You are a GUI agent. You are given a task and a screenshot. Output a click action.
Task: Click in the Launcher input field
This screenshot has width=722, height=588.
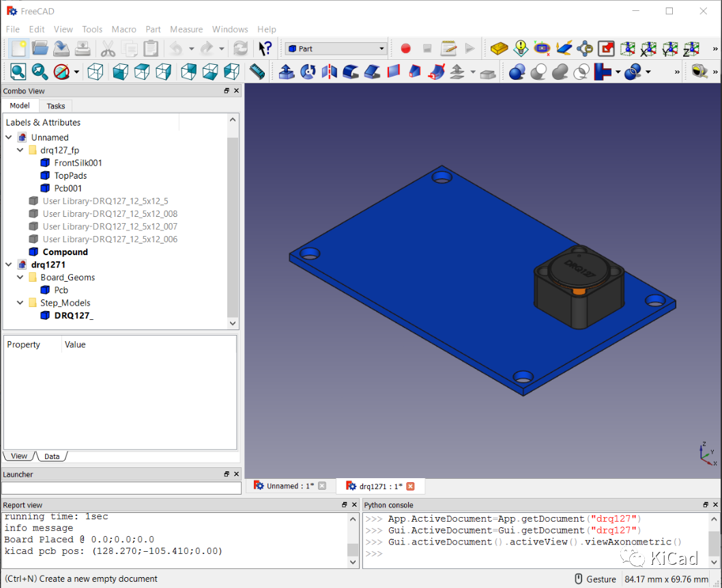click(121, 488)
